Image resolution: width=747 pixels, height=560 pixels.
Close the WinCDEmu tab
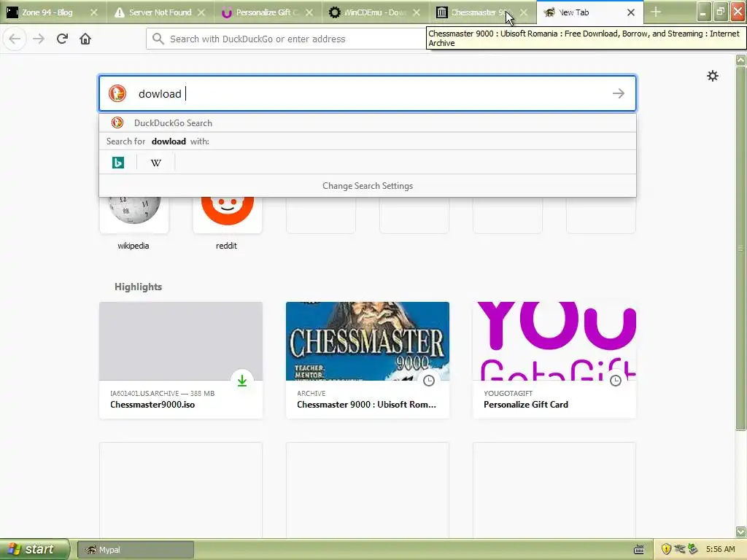point(417,12)
